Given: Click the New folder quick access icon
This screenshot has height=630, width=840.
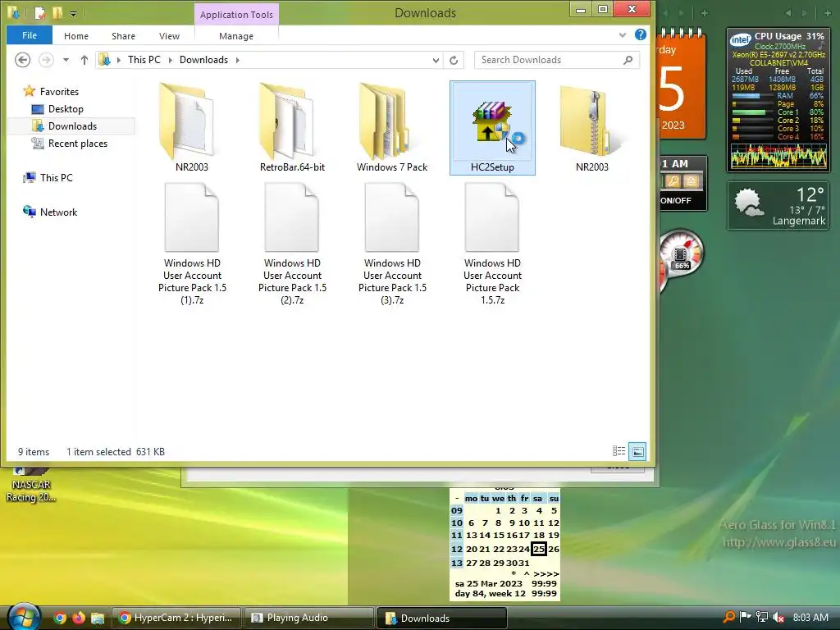Looking at the screenshot, I should [57, 13].
